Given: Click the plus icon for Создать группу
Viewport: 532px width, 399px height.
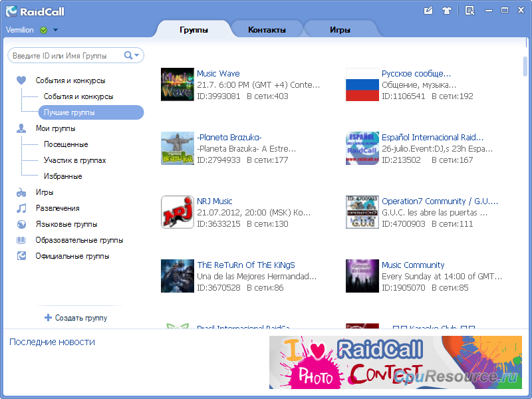Looking at the screenshot, I should click(x=48, y=318).
